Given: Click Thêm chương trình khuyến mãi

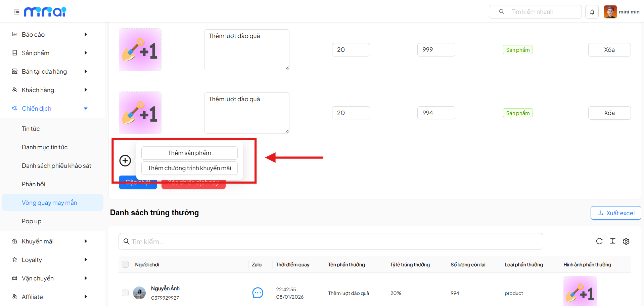Looking at the screenshot, I should (x=189, y=168).
